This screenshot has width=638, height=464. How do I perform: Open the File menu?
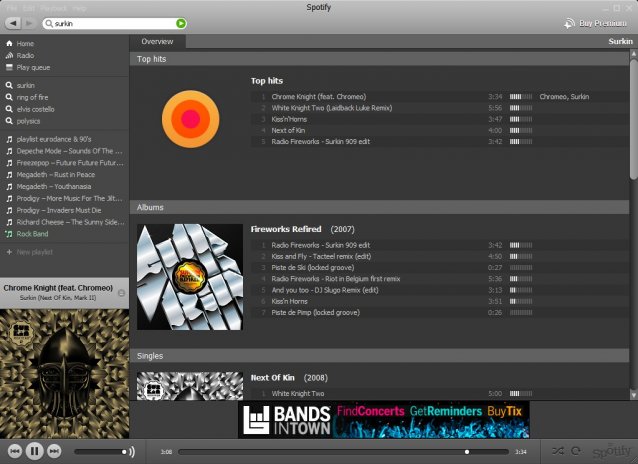pos(12,8)
